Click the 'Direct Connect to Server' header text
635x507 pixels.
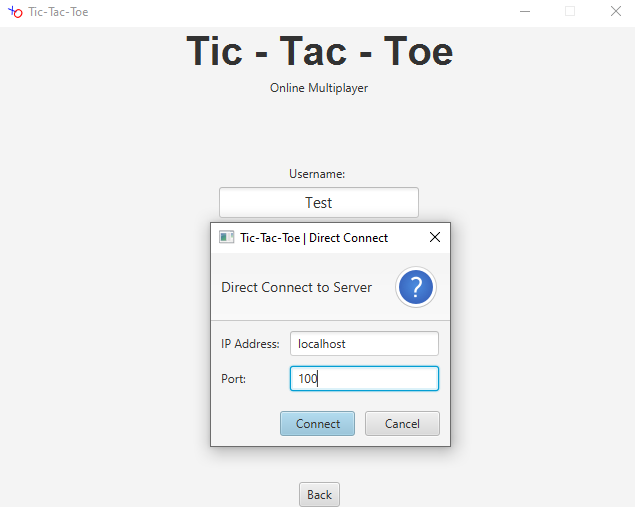[x=296, y=287]
